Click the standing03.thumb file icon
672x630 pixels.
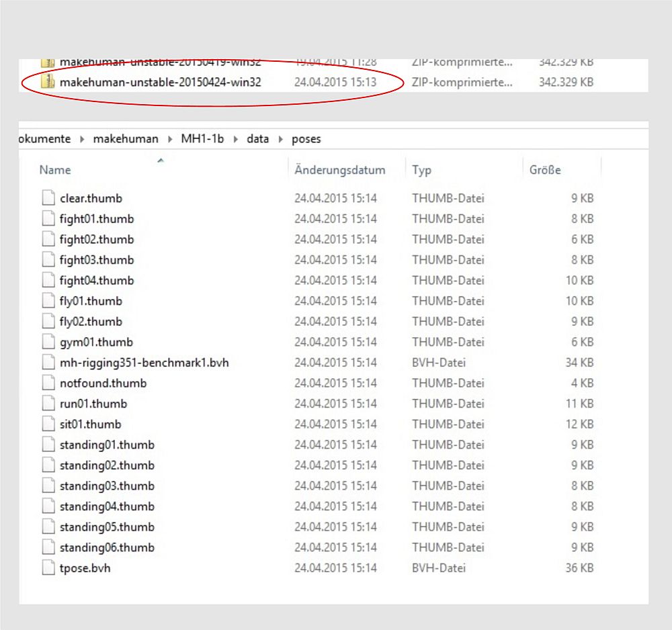pyautogui.click(x=48, y=486)
